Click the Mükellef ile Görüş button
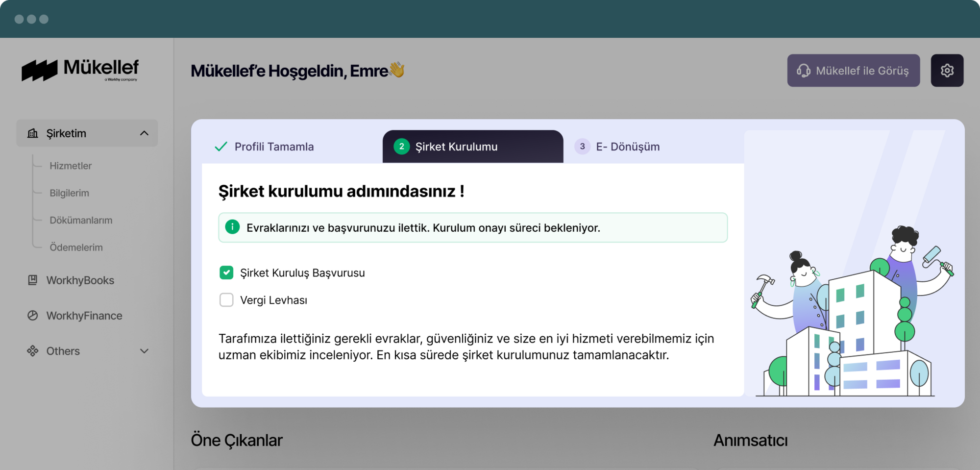 [853, 71]
